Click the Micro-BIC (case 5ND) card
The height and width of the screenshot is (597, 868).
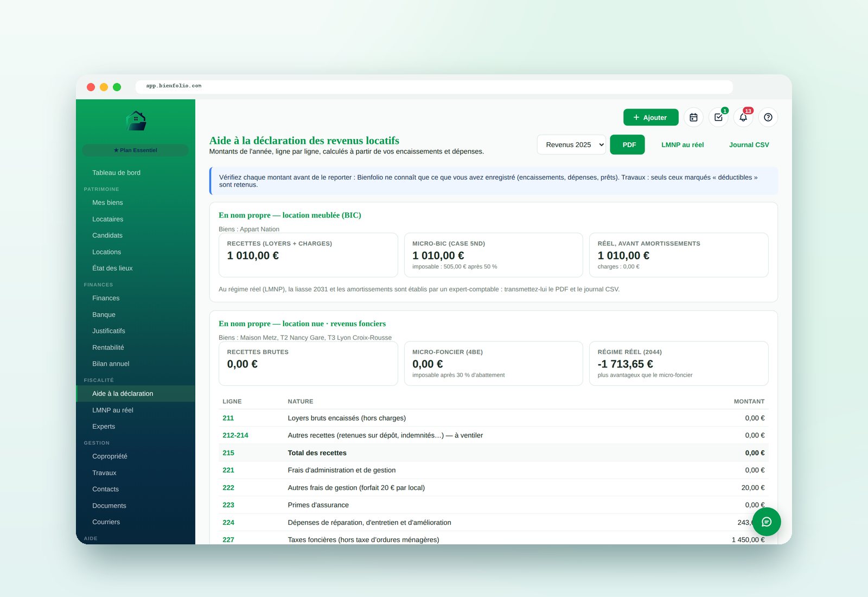493,255
